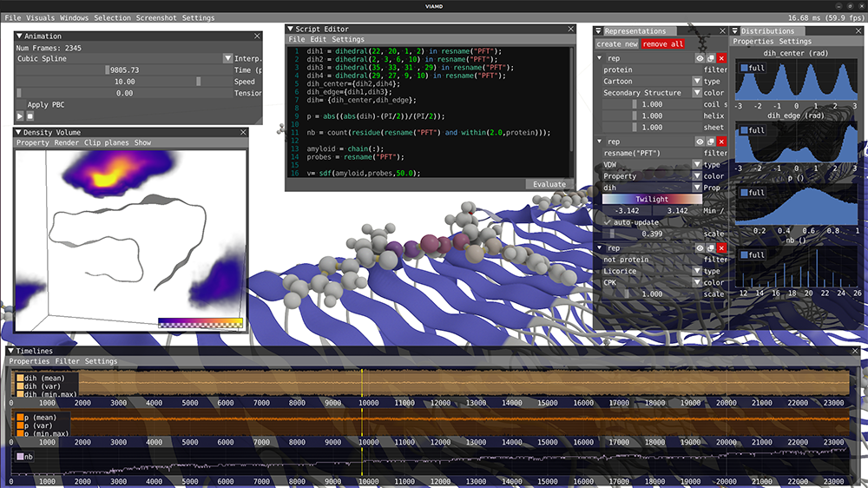Toggle visibility of the protein representation

(x=700, y=58)
